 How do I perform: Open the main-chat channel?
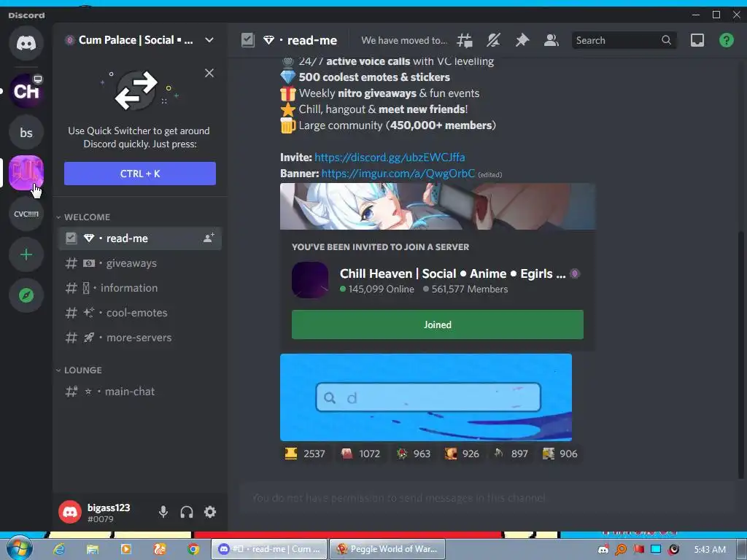(139, 392)
